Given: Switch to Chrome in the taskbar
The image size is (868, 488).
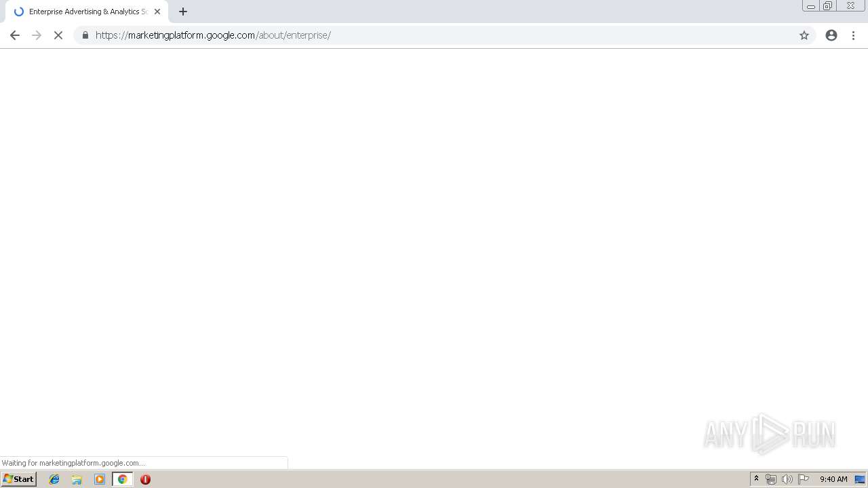Looking at the screenshot, I should [x=123, y=479].
